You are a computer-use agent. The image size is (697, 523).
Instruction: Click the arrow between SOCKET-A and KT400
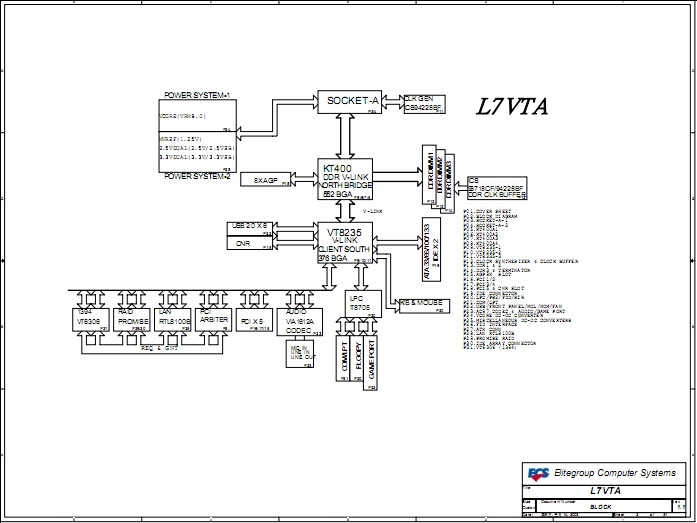point(345,136)
